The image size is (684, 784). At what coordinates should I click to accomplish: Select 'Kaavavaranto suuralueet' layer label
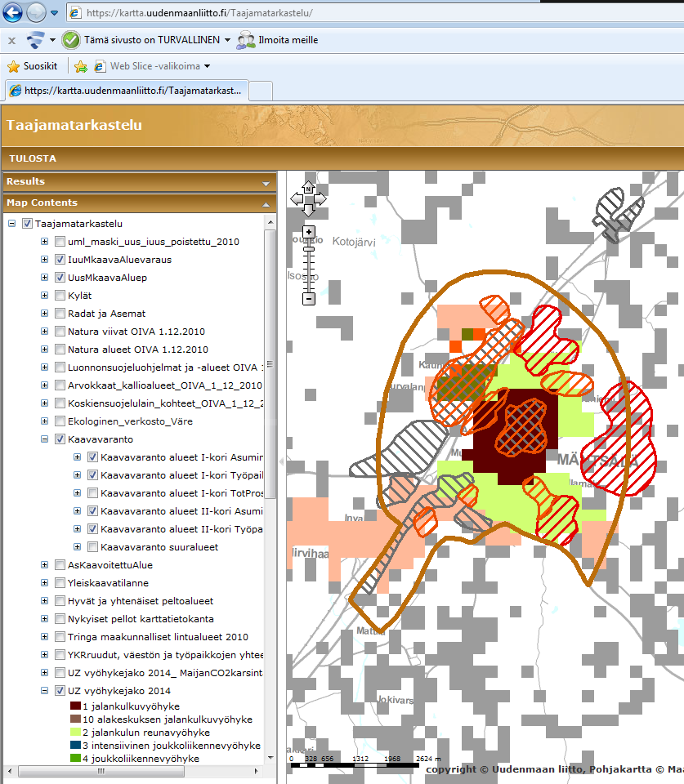tap(159, 547)
